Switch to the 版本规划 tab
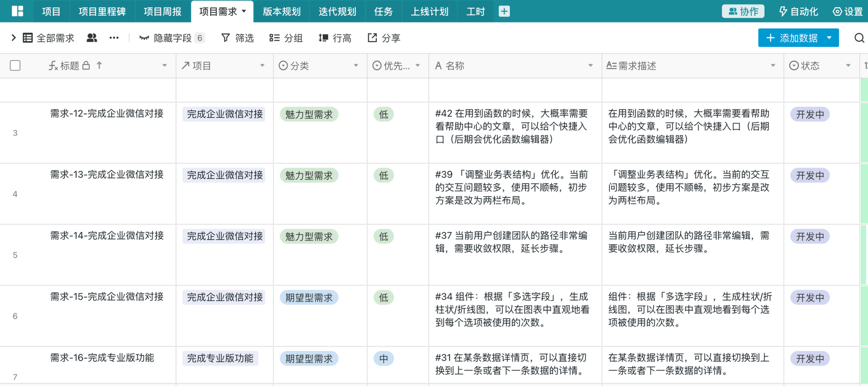This screenshot has width=868, height=386. coord(282,11)
